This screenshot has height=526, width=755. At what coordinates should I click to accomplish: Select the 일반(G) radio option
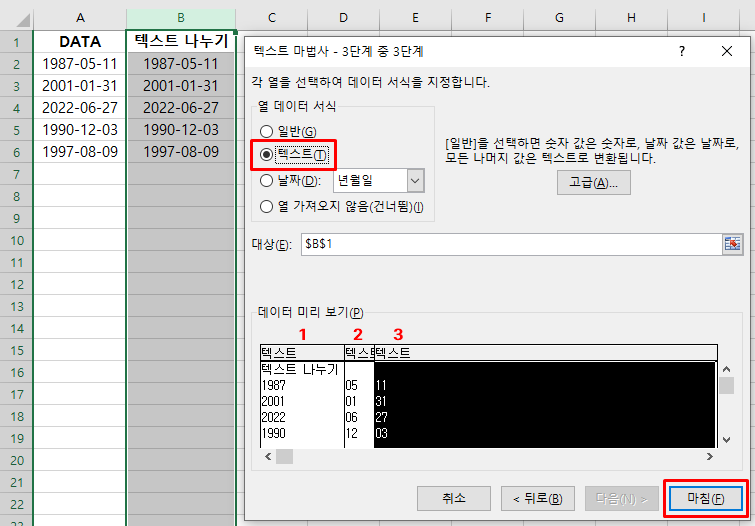click(288, 132)
